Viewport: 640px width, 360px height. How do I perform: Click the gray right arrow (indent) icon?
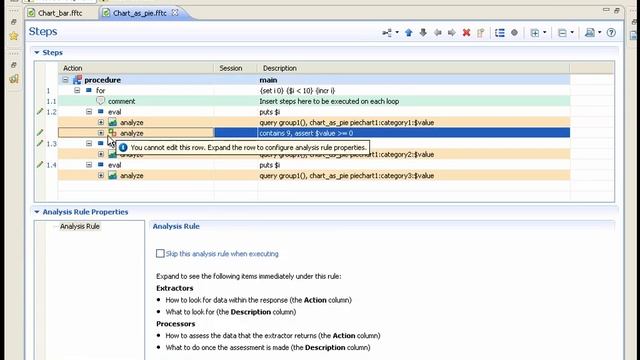click(x=451, y=33)
